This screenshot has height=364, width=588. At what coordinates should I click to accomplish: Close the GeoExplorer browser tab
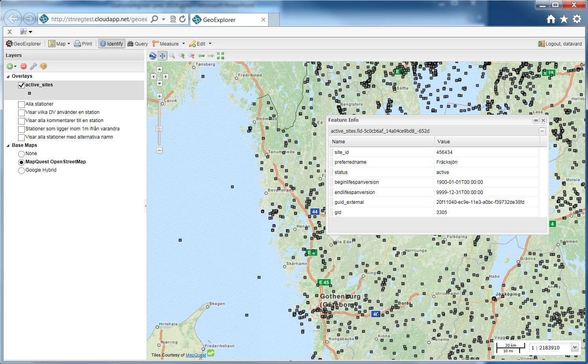point(263,20)
